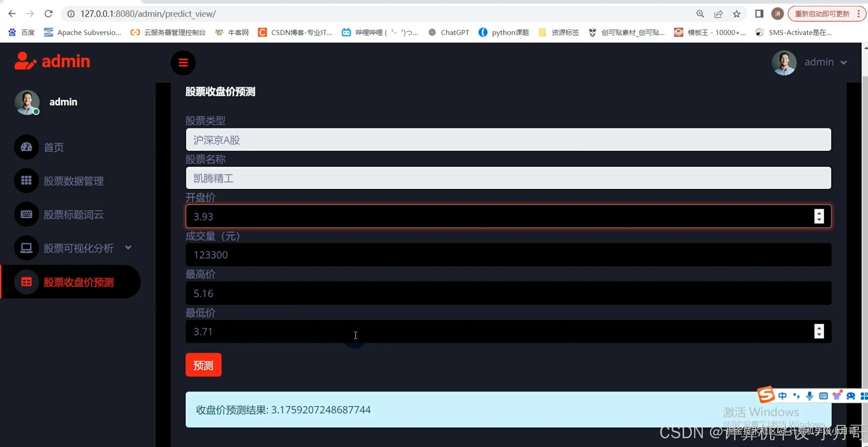Viewport: 868px width, 447px height.
Task: Open the soft keyboard icon in input toolbar
Action: coord(824,395)
